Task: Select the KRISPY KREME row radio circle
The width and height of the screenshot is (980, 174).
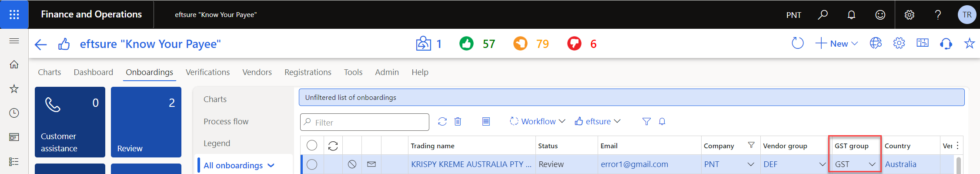Action: [x=312, y=164]
